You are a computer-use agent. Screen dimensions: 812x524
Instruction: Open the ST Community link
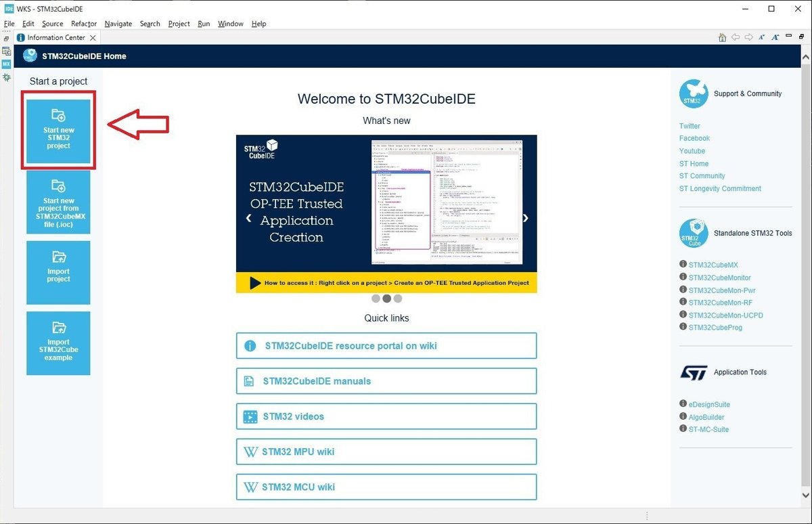(702, 176)
